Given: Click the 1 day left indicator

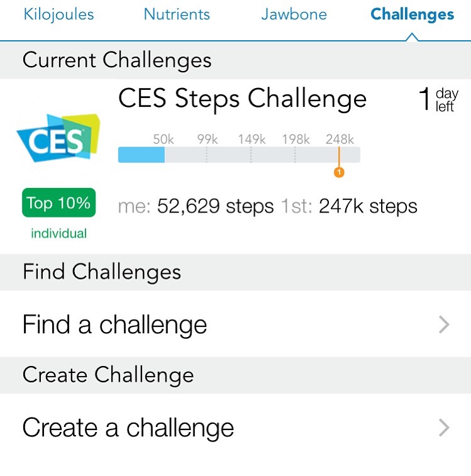Looking at the screenshot, I should 438,99.
